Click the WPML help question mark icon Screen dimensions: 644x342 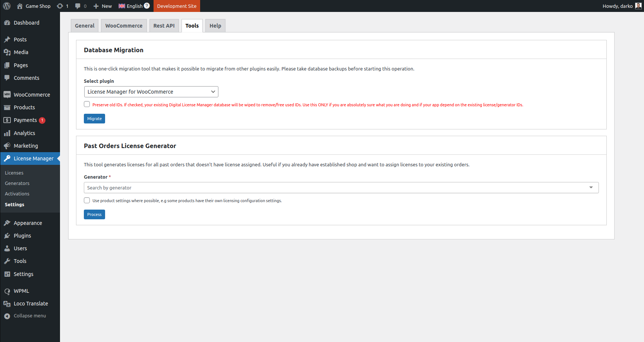pos(147,6)
